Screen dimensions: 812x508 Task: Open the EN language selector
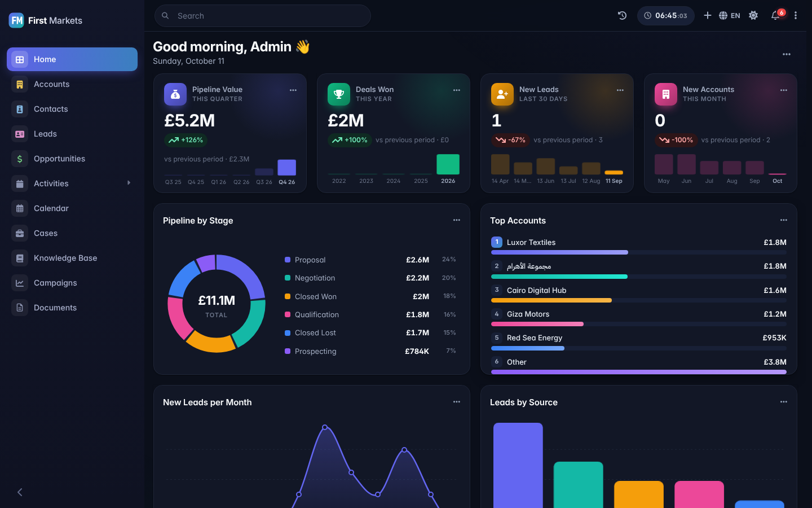pyautogui.click(x=730, y=16)
